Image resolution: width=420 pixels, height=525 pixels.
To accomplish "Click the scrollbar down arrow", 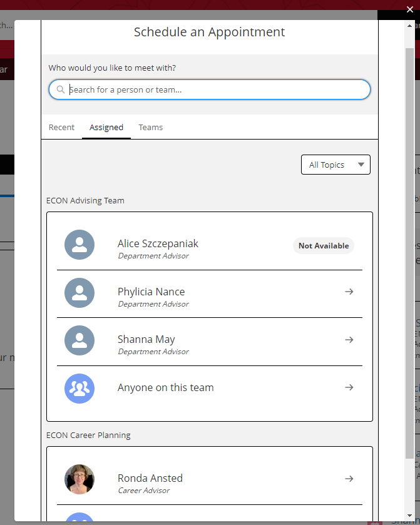I will coord(409,516).
